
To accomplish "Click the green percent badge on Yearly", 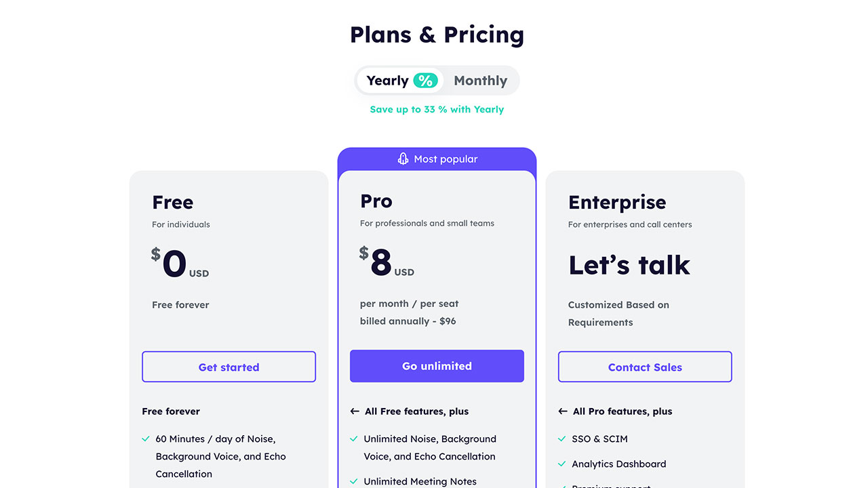I will click(x=425, y=81).
